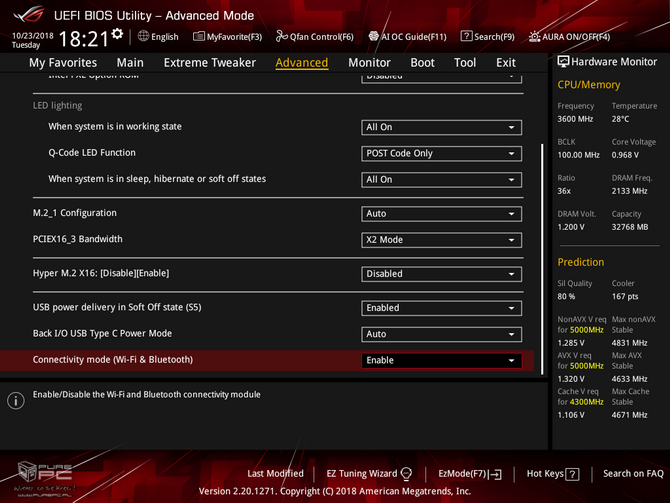Click MyFavorite(F3) label

pos(234,37)
